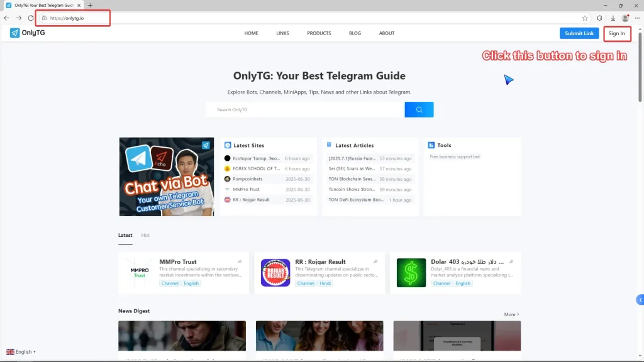Click the browser address bar URL
Image resolution: width=644 pixels, height=362 pixels.
click(x=67, y=18)
